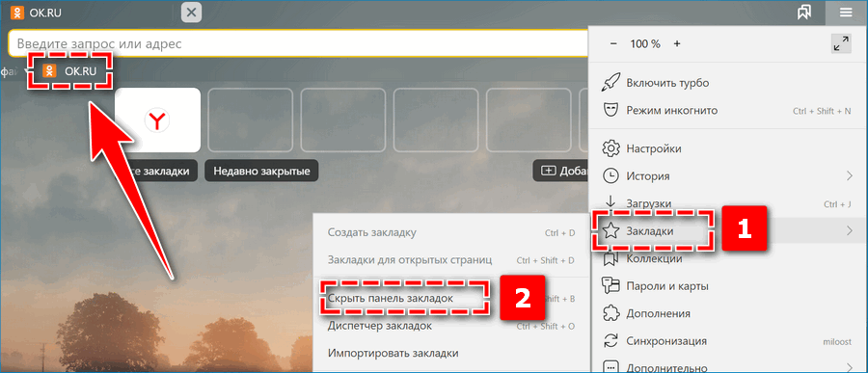Open Пароли и карты menu entry
Image resolution: width=868 pixels, height=373 pixels.
pos(728,286)
